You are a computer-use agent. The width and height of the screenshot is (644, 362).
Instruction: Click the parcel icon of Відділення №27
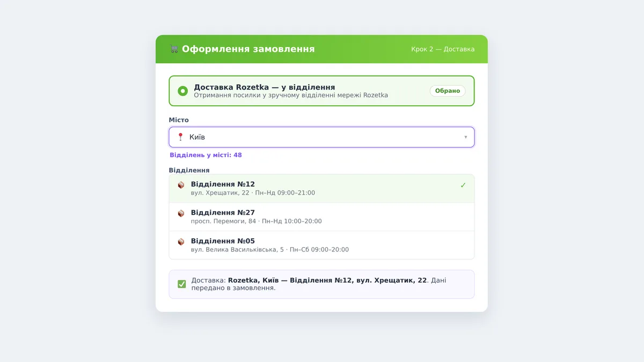pos(181,213)
